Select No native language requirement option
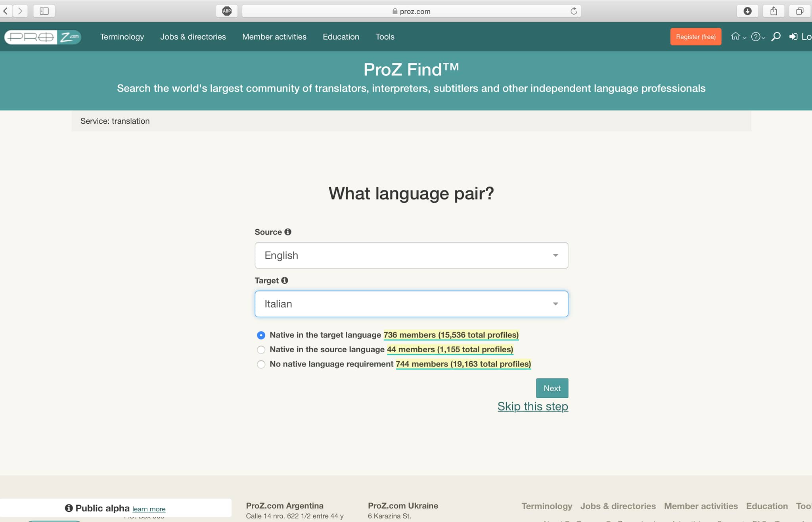 pyautogui.click(x=261, y=364)
